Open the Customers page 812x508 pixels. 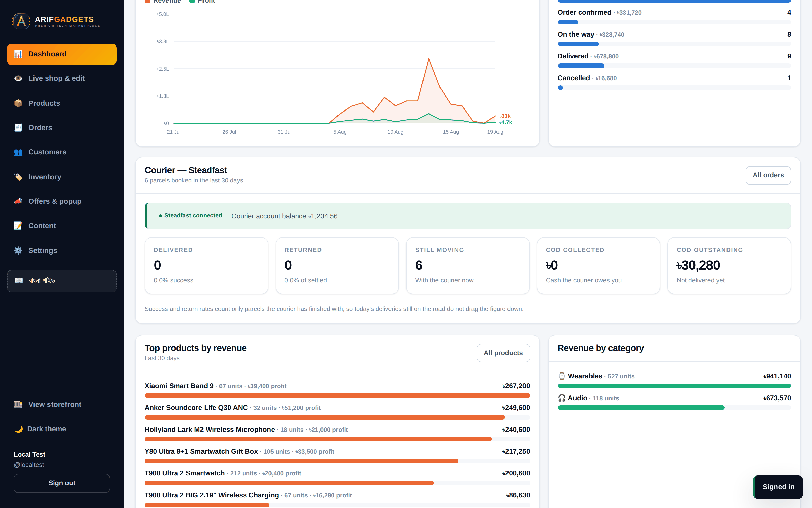(x=62, y=152)
